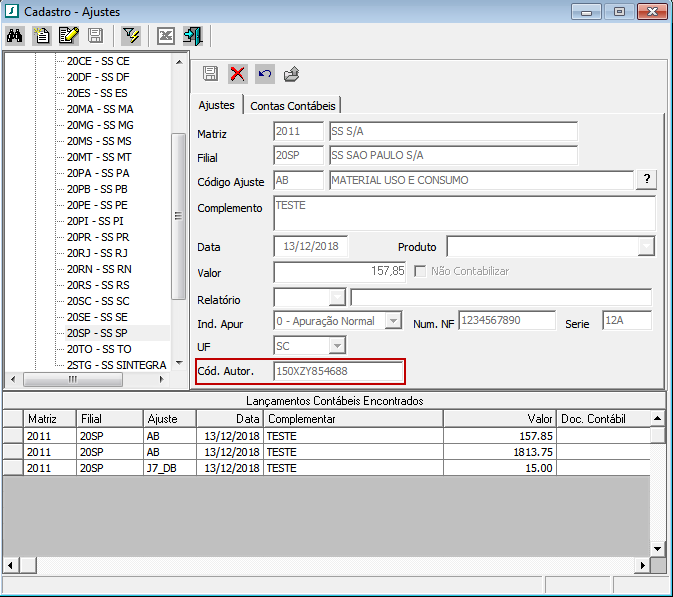The image size is (673, 597).
Task: Click the edit record pencil icon
Action: (x=68, y=37)
